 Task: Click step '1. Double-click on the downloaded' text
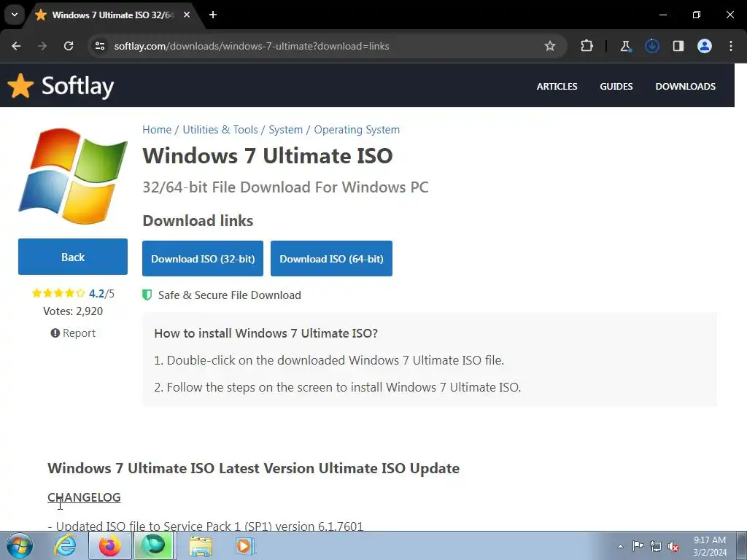[329, 360]
